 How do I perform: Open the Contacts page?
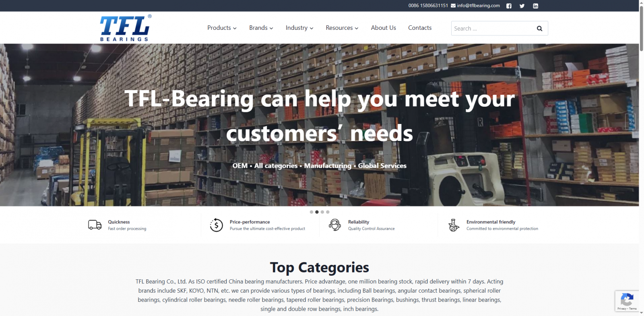420,28
